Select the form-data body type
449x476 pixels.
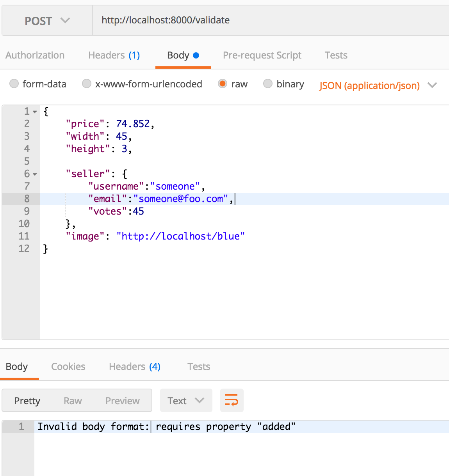tap(14, 83)
